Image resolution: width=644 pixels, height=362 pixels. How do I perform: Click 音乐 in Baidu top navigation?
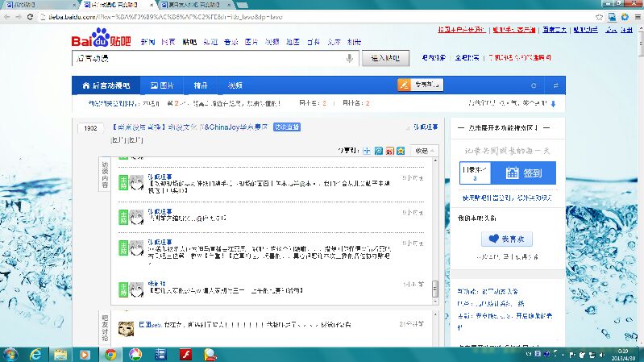(x=231, y=42)
